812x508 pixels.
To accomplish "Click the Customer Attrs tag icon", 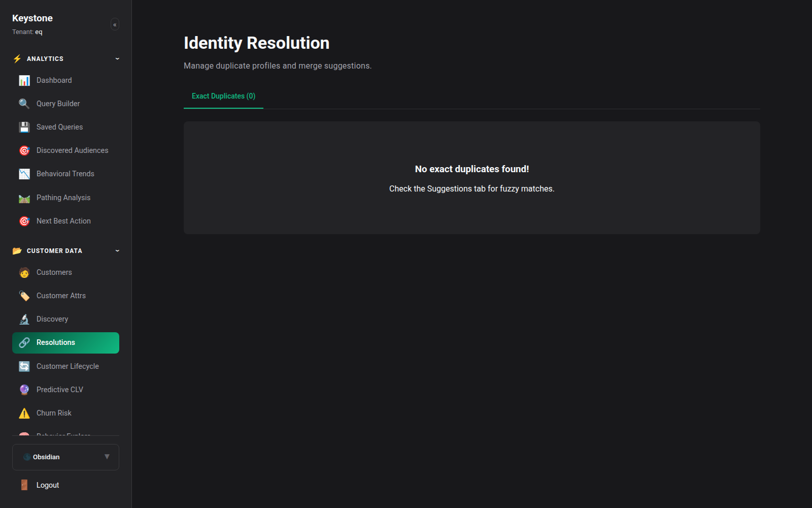I will [24, 296].
